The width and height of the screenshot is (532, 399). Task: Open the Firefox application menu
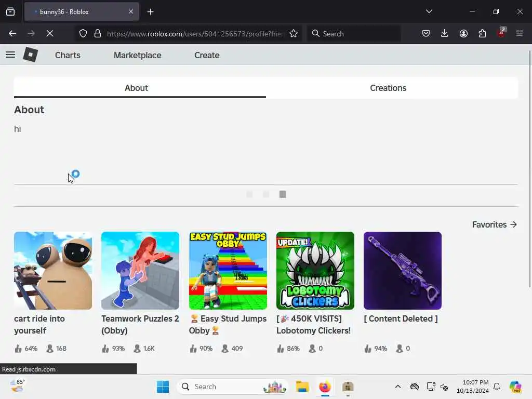click(x=519, y=33)
